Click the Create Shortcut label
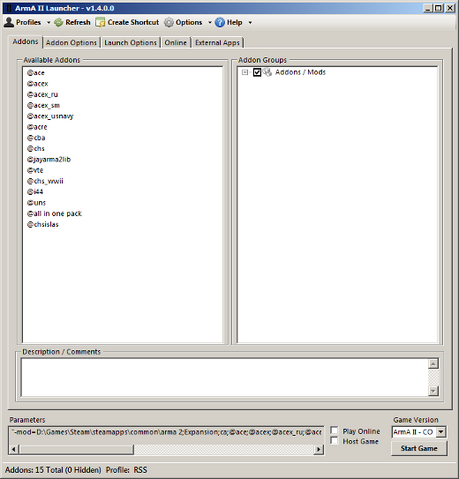 (133, 22)
